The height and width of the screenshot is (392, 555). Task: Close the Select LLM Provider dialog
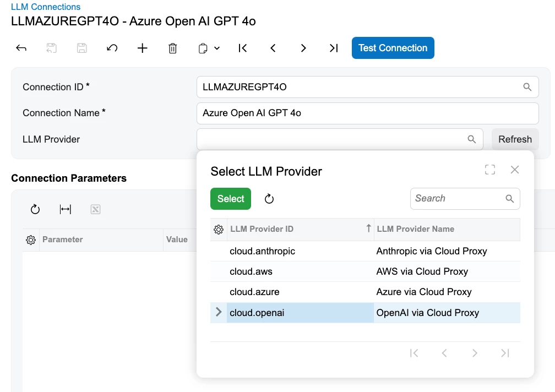tap(515, 170)
